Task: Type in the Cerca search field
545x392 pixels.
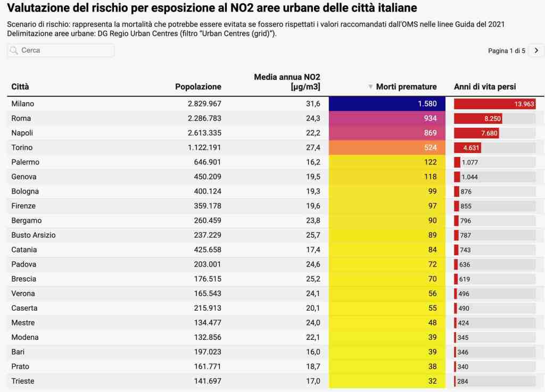Action: point(64,51)
